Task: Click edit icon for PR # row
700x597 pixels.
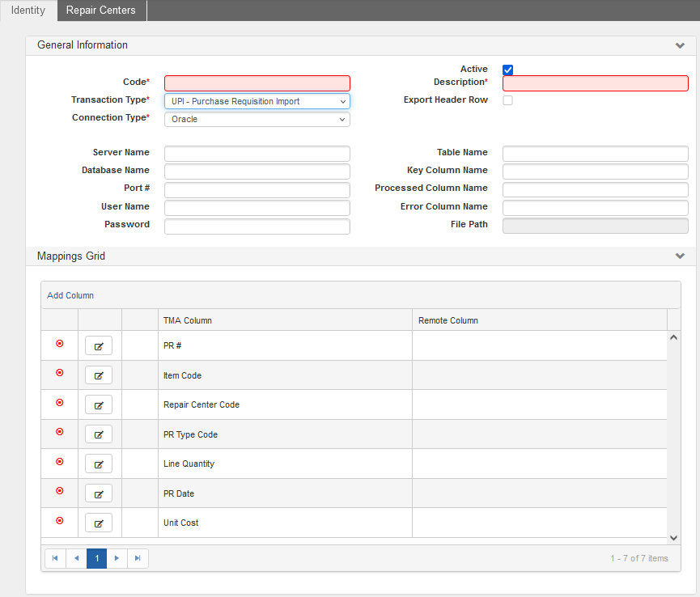Action: pyautogui.click(x=99, y=345)
